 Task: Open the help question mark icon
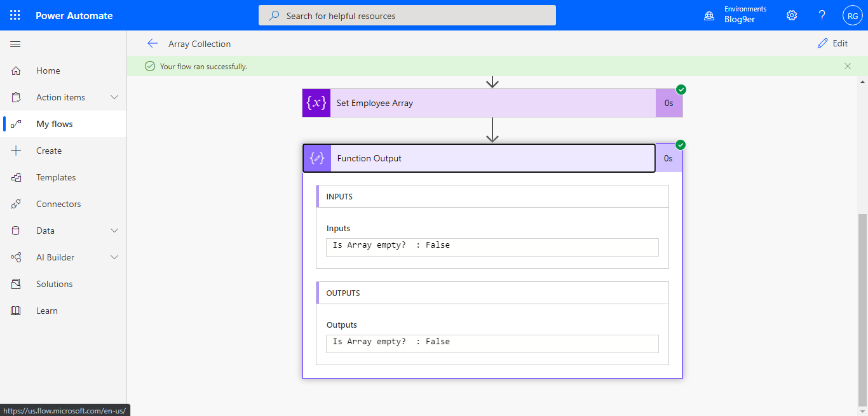(822, 15)
